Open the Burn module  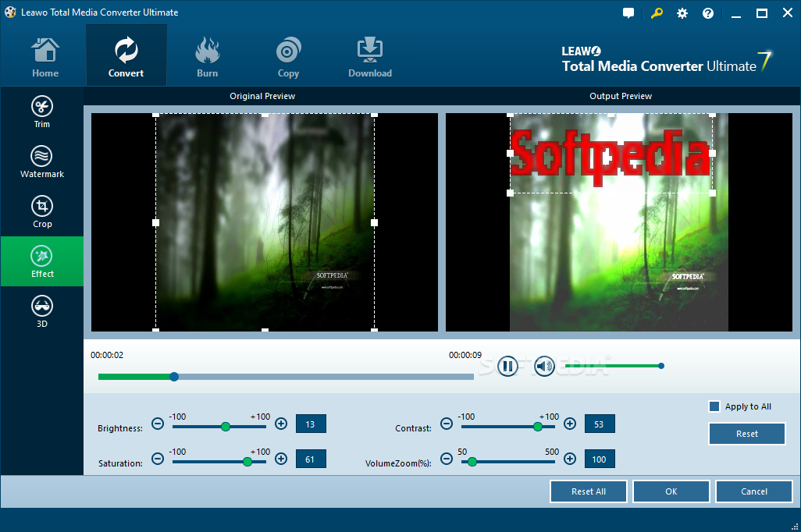coord(208,58)
